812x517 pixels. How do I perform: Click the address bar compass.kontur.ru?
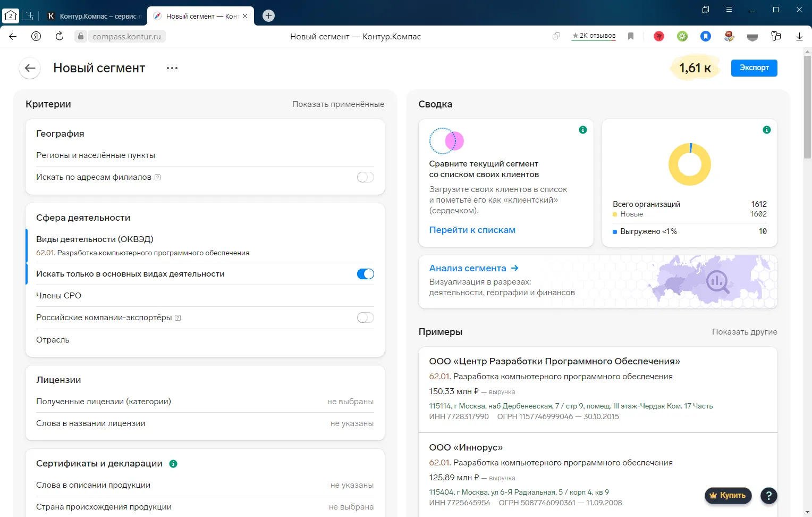pyautogui.click(x=126, y=36)
